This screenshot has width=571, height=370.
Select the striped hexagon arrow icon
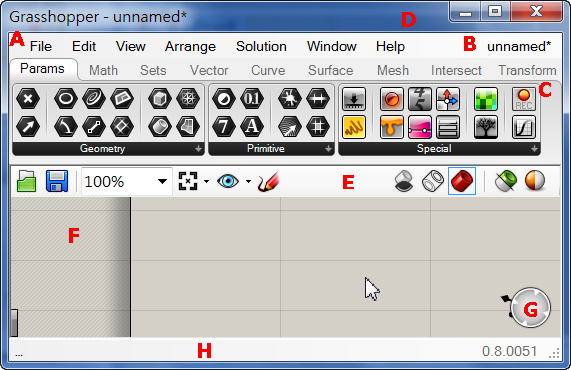click(x=290, y=127)
